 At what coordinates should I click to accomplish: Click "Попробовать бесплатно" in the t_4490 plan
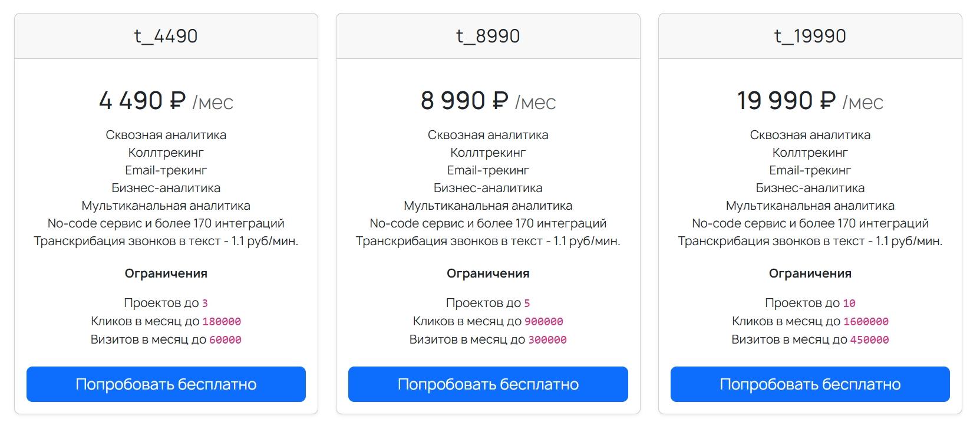coord(166,384)
